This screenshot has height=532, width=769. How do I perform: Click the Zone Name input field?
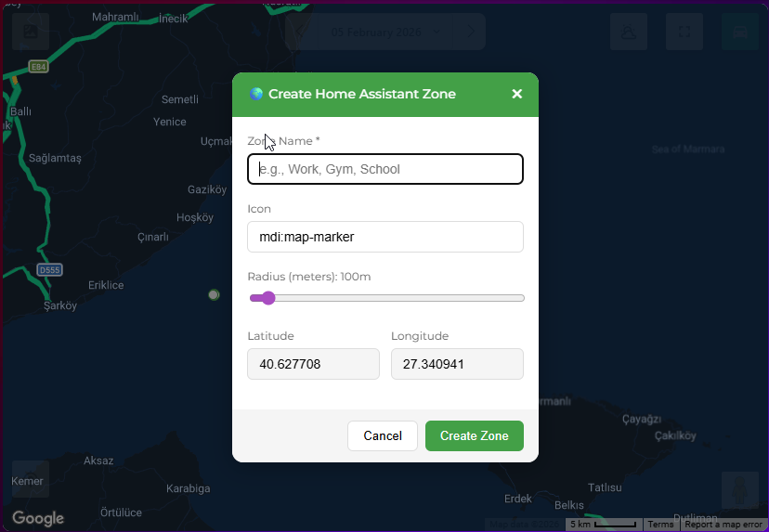(385, 169)
